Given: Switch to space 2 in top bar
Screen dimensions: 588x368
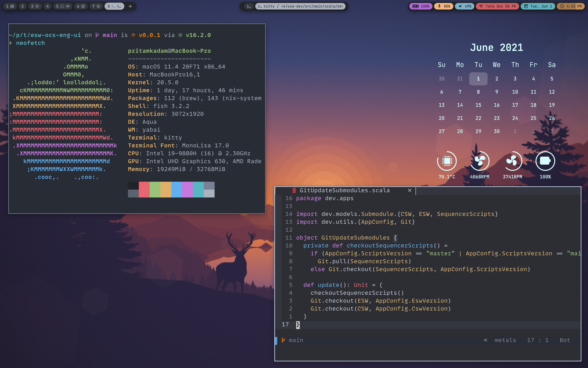Looking at the screenshot, I should [23, 6].
